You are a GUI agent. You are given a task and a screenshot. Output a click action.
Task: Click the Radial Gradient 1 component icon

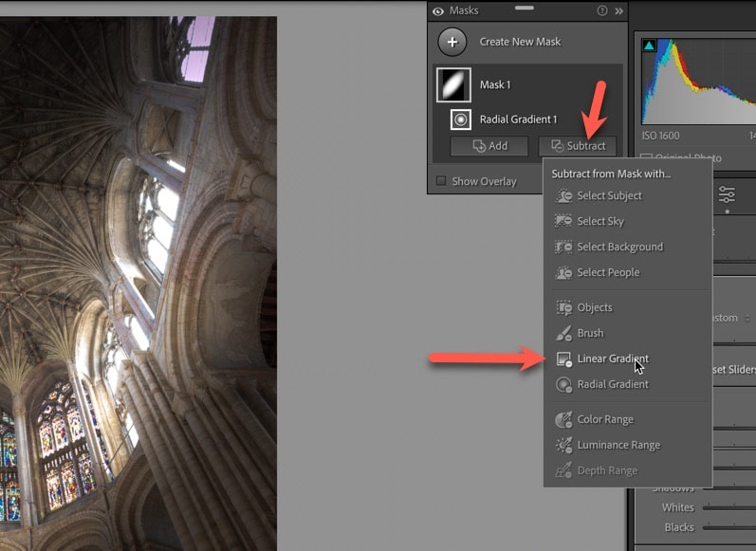tap(460, 119)
